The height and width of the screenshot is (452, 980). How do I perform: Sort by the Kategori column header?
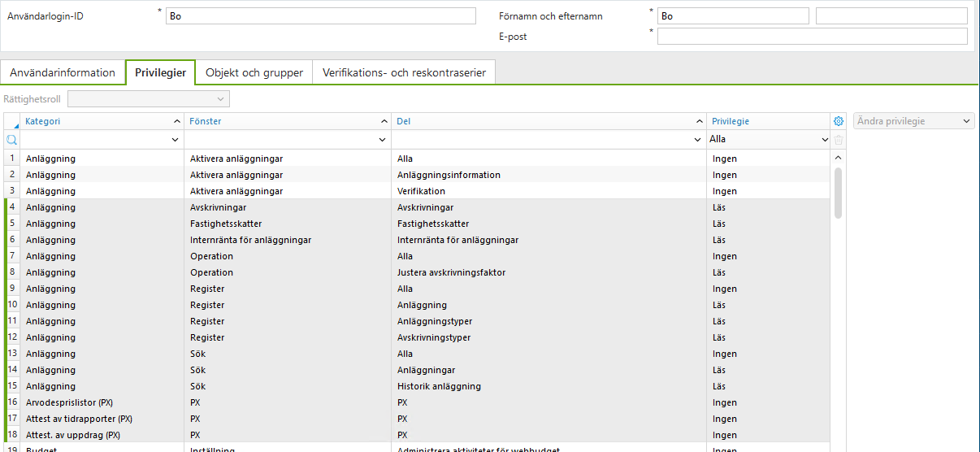[102, 121]
